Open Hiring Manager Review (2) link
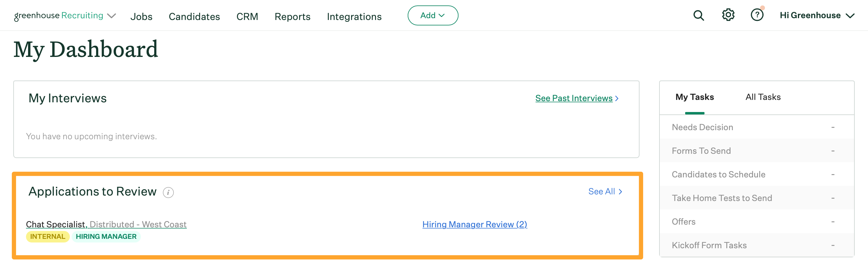Image resolution: width=868 pixels, height=267 pixels. pos(474,224)
